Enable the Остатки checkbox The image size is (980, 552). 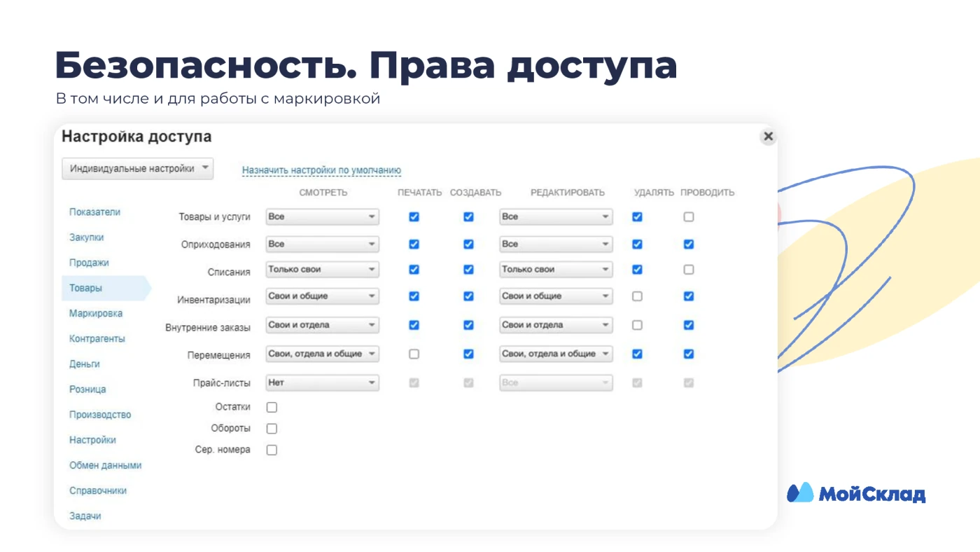click(x=272, y=407)
